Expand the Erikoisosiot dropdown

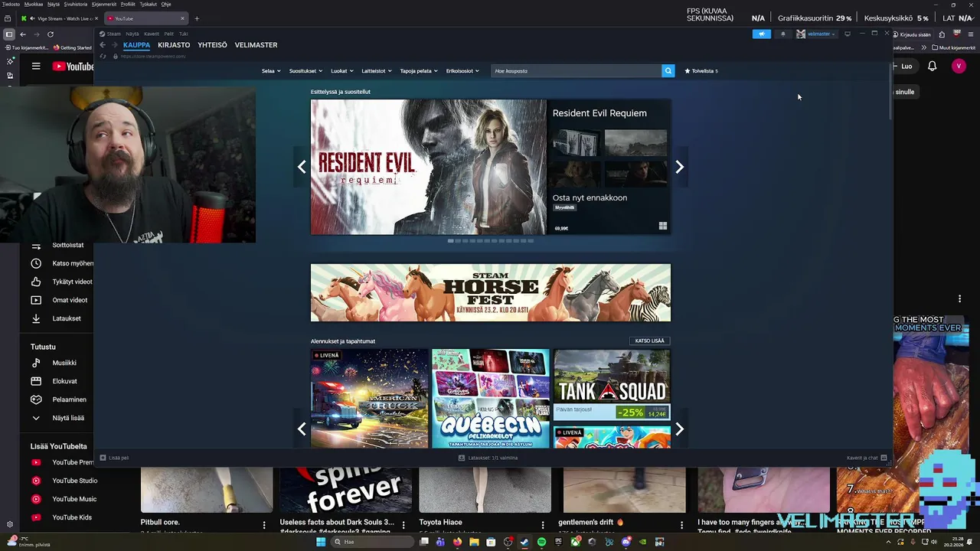tap(462, 70)
